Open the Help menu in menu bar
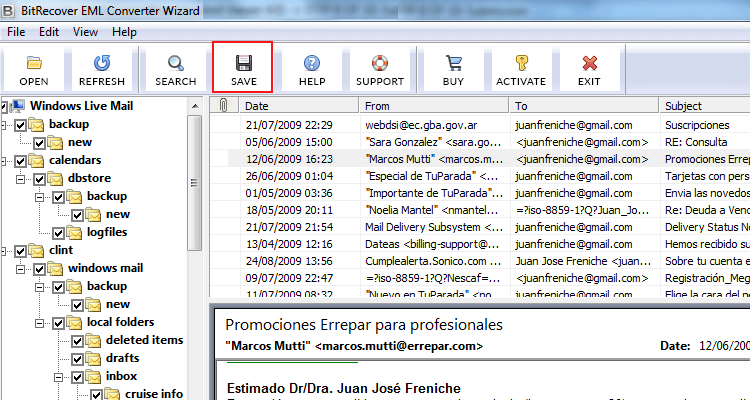The image size is (750, 400). 124,32
